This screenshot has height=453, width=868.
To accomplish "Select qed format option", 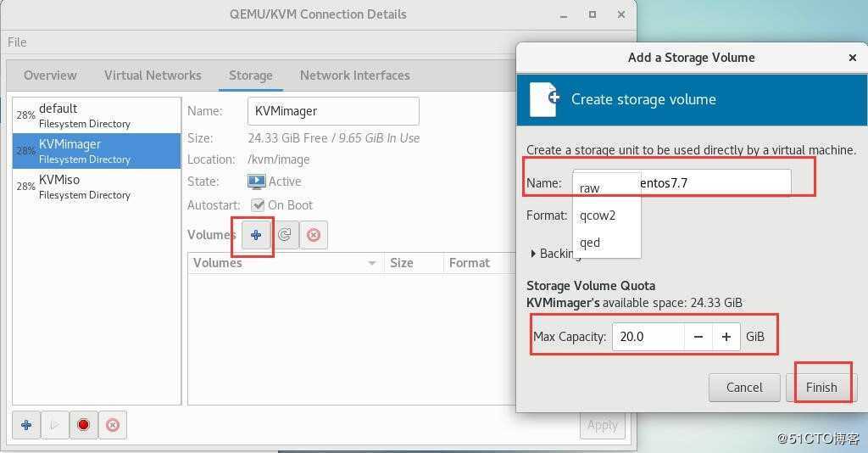I will (607, 243).
